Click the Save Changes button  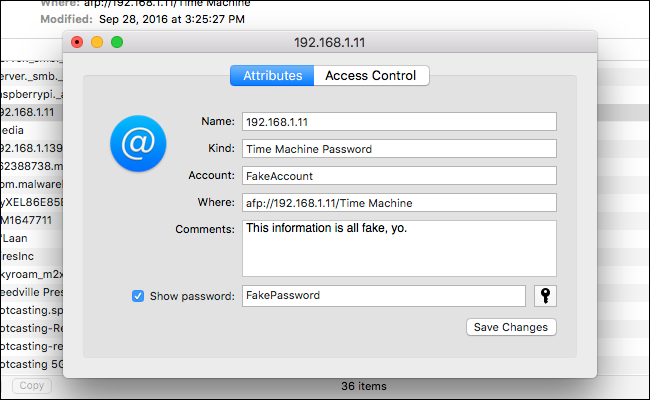click(x=511, y=327)
